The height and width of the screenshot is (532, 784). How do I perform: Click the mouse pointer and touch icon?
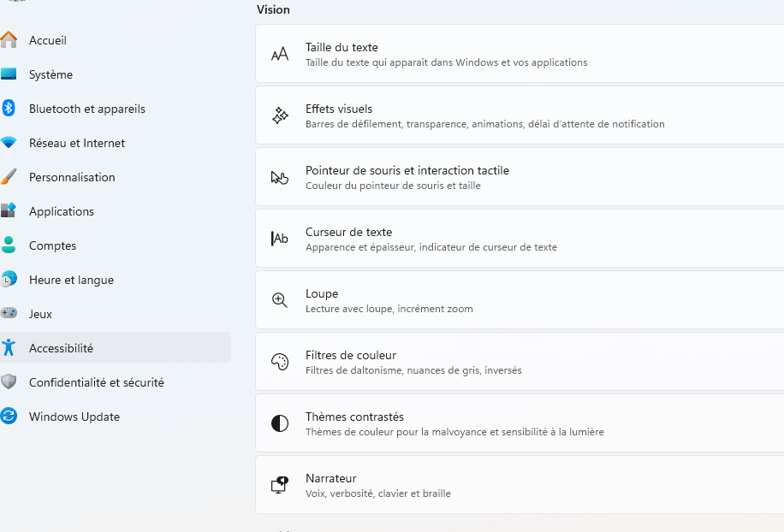coord(280,177)
